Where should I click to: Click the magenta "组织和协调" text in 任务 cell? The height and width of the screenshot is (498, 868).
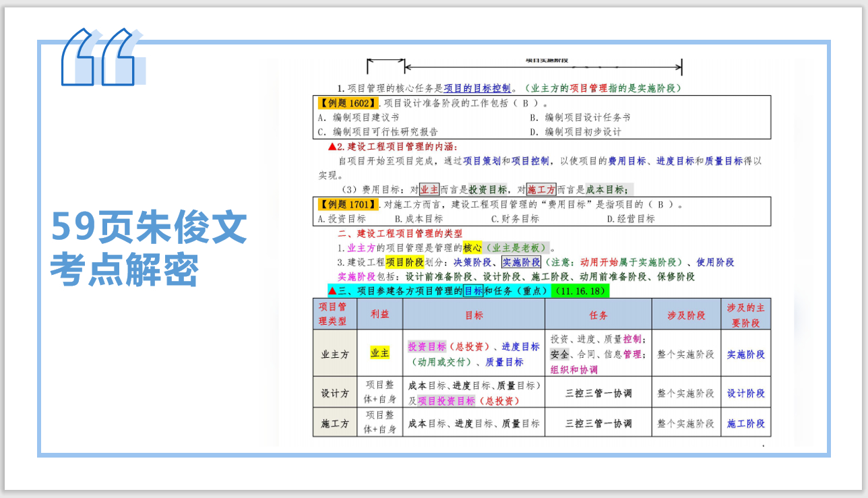[574, 369]
